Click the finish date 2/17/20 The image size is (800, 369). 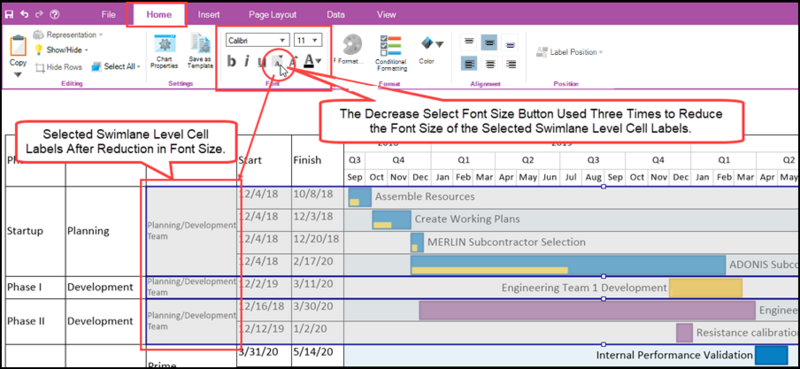tap(313, 261)
